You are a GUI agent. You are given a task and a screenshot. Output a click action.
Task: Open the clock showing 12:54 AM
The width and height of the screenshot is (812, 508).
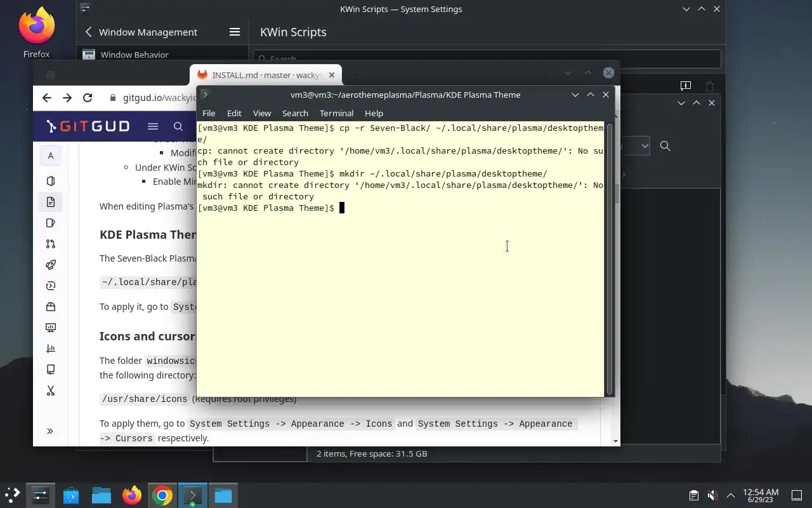point(761,495)
